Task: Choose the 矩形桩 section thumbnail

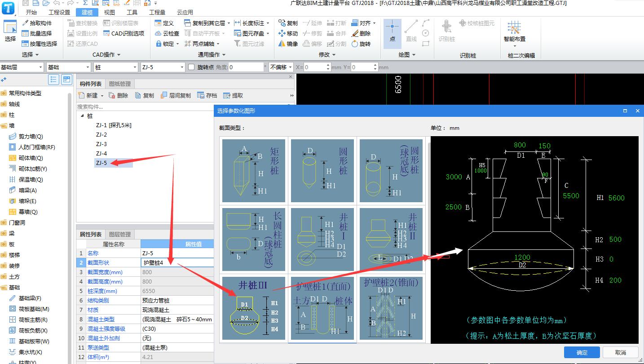Action: pos(254,171)
